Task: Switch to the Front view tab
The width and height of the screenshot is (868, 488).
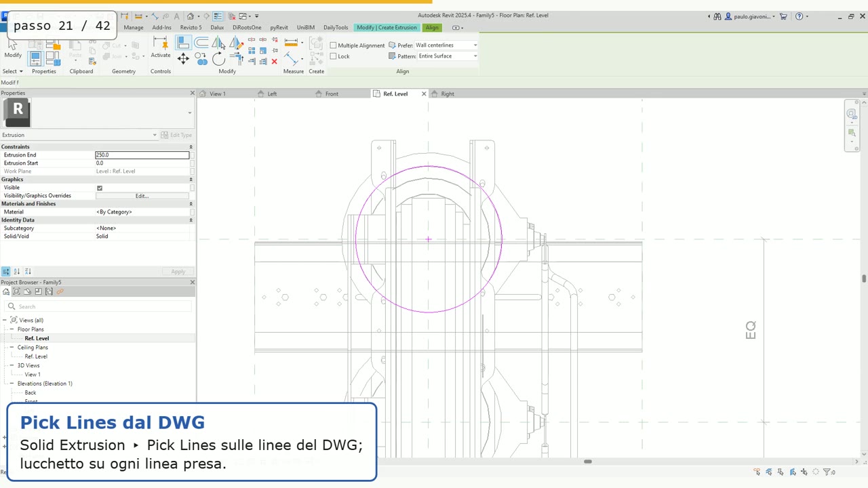Action: (332, 94)
